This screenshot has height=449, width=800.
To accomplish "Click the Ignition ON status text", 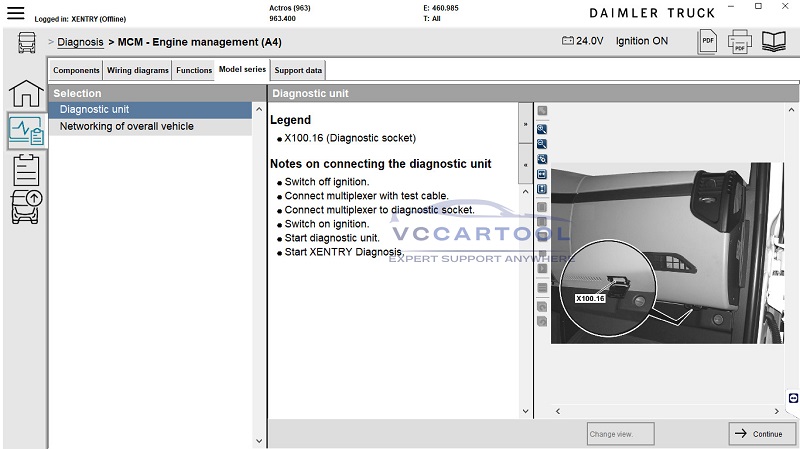I will tap(641, 41).
